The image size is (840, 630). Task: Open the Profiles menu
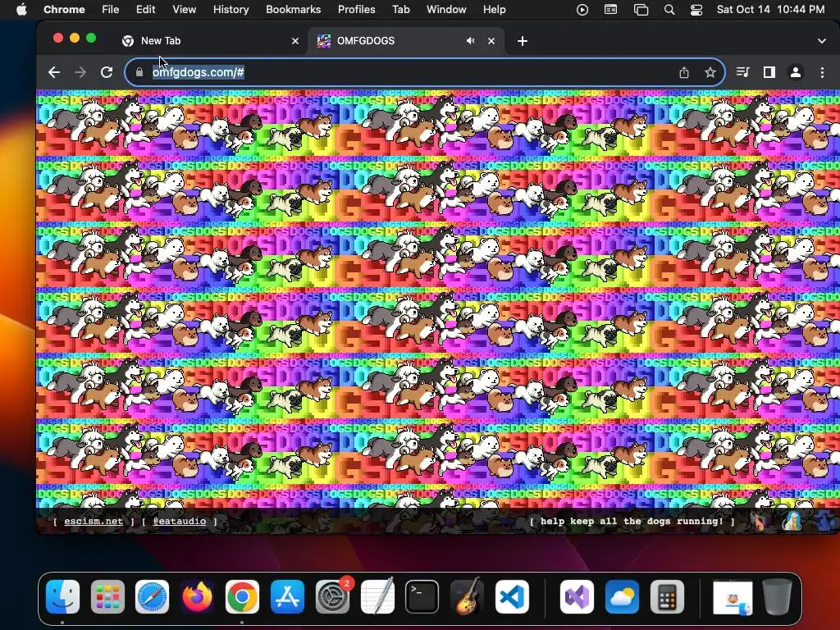click(x=356, y=10)
